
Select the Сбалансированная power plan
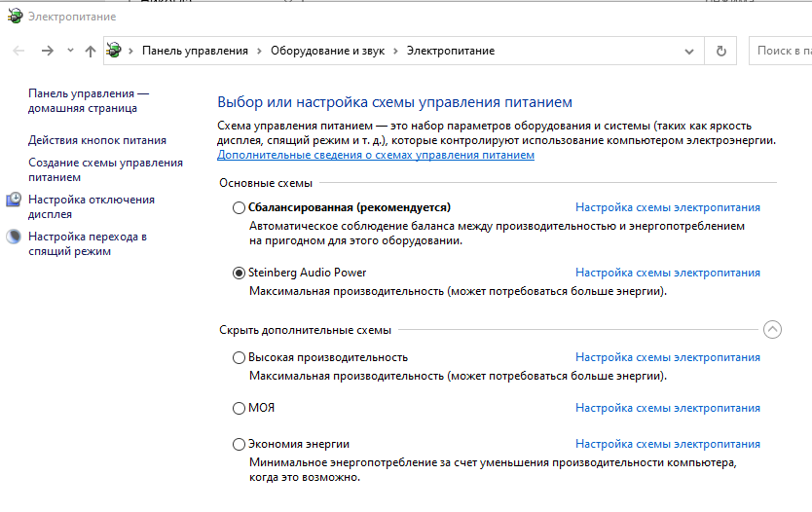pyautogui.click(x=240, y=207)
